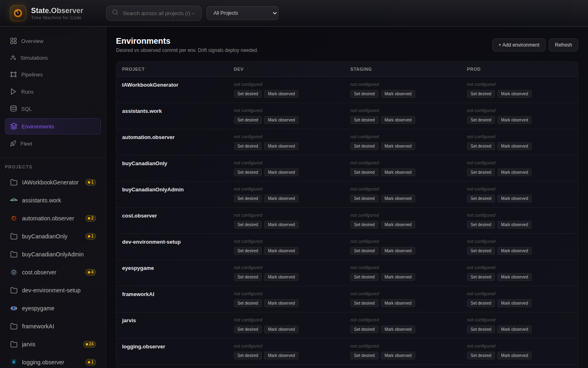Click the buyCanadianOnly folder icon

point(14,236)
